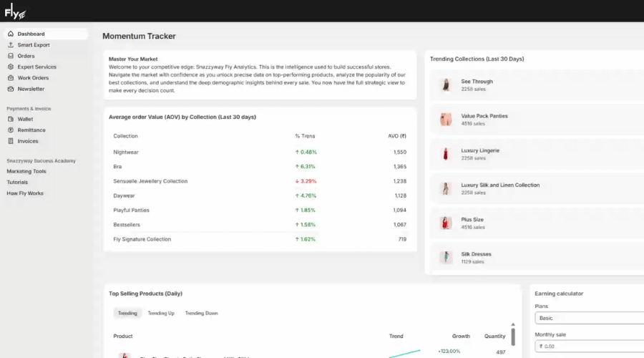Select the Trending tab

[x=127, y=313]
